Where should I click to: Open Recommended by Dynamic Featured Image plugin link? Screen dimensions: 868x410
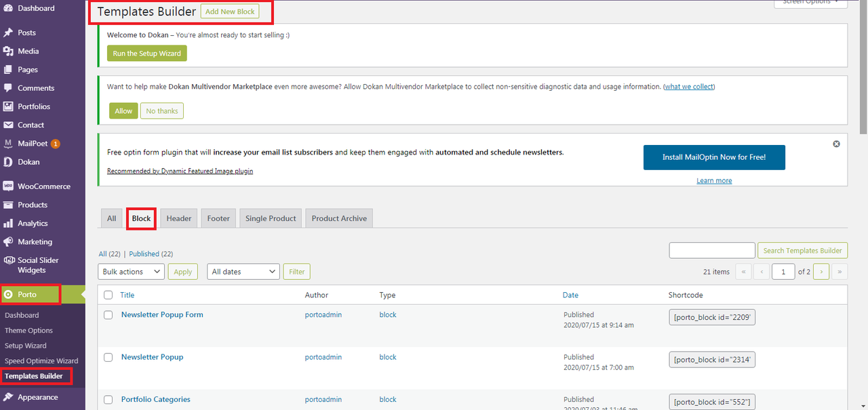coord(180,171)
